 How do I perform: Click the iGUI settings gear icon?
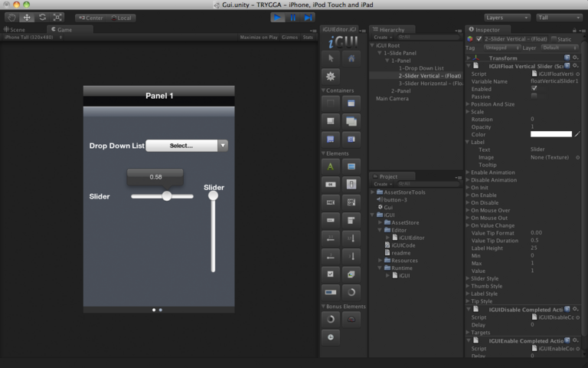coord(331,76)
